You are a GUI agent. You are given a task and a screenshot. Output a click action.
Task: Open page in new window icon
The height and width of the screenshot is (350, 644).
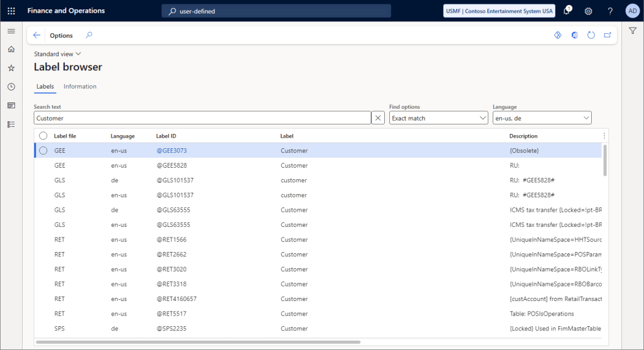608,35
